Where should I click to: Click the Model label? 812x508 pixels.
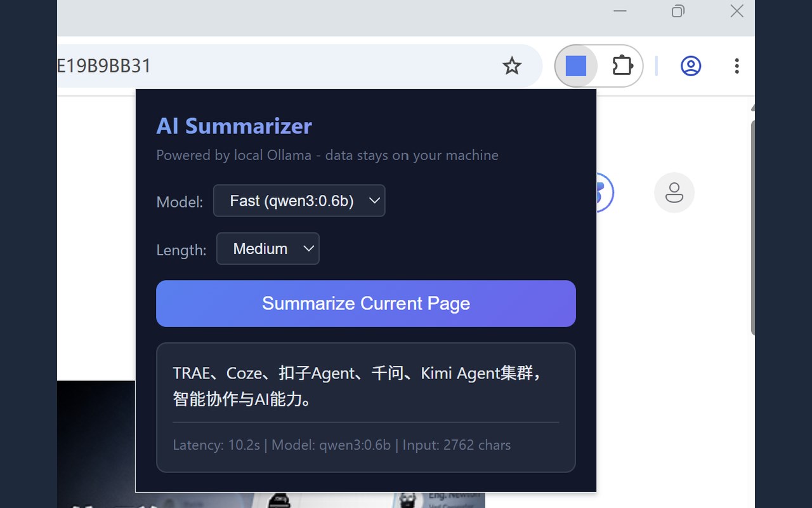click(x=180, y=202)
